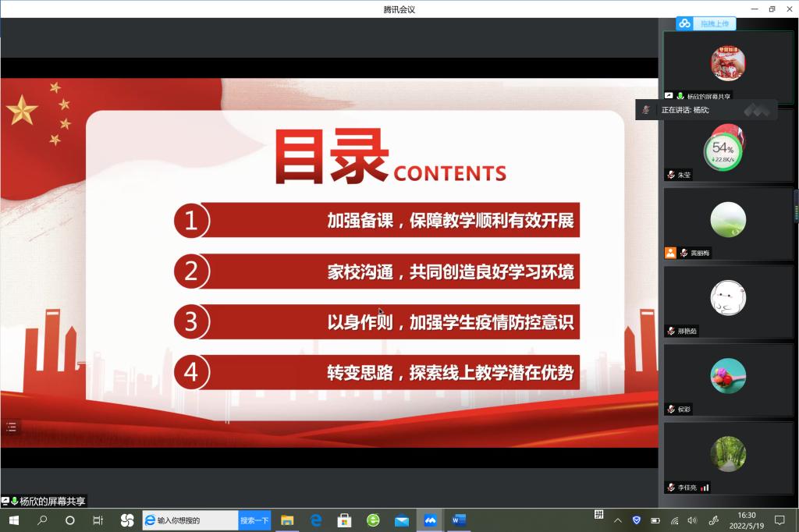Open Word from the taskbar
The height and width of the screenshot is (532, 799).
click(x=458, y=520)
